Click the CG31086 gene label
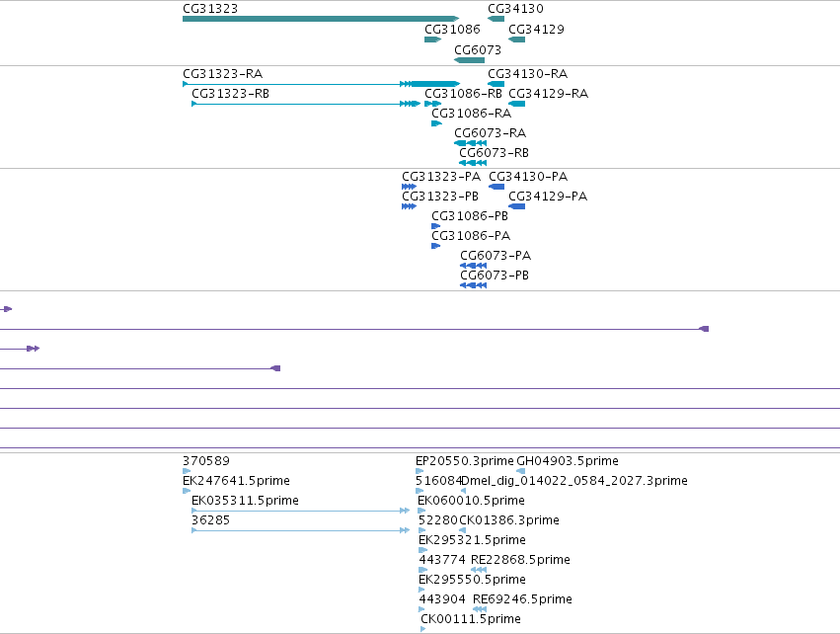This screenshot has width=840, height=634. [452, 29]
